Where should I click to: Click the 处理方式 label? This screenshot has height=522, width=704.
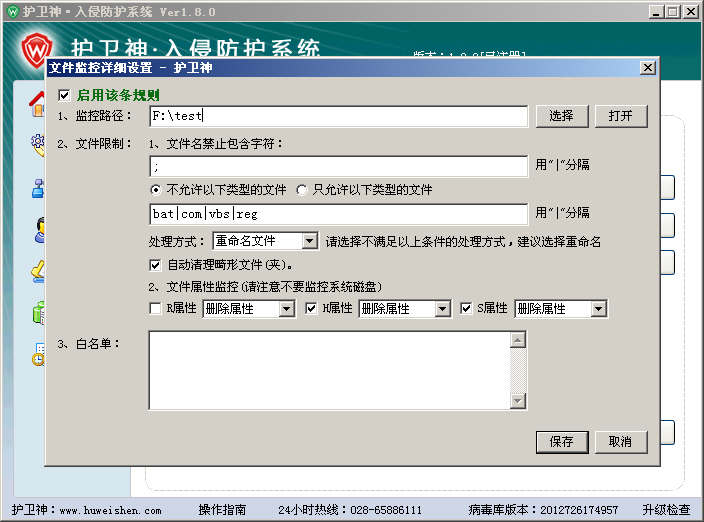tap(176, 241)
